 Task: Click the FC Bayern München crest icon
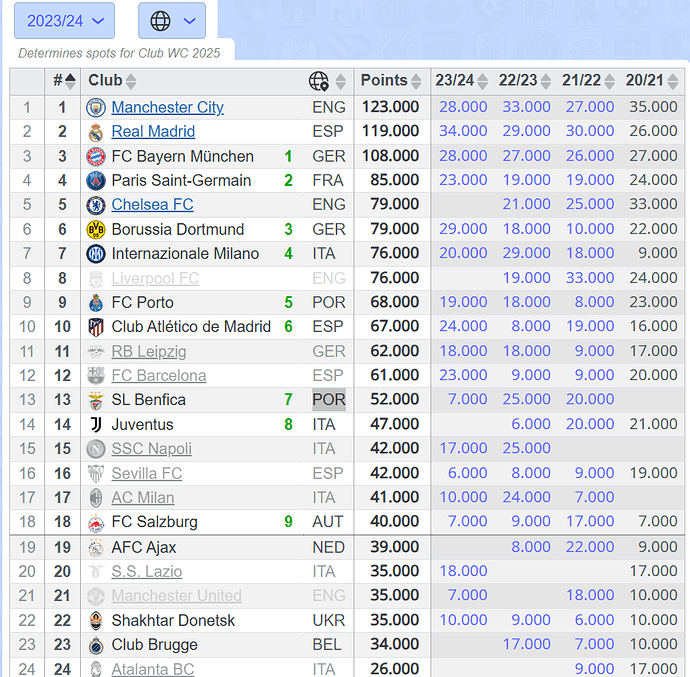(96, 157)
